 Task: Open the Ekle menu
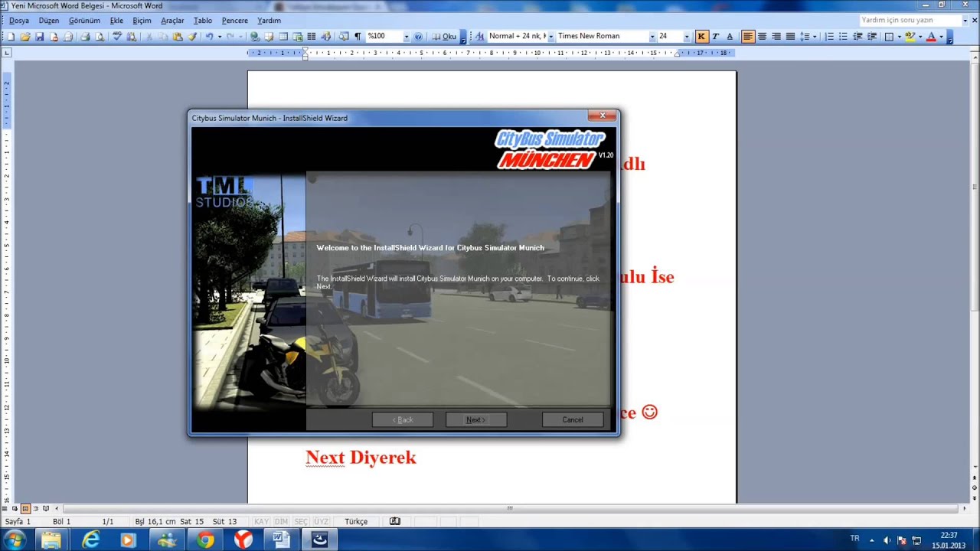pos(116,21)
